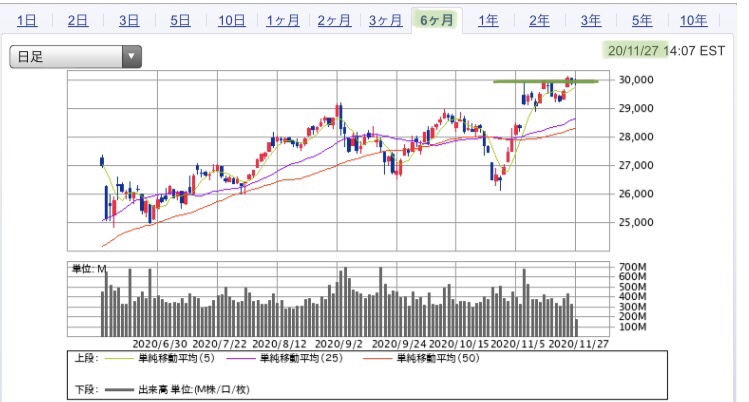Screen dimensions: 749x402
Task: Click the 2020/9/2 date label
Action: (x=339, y=344)
